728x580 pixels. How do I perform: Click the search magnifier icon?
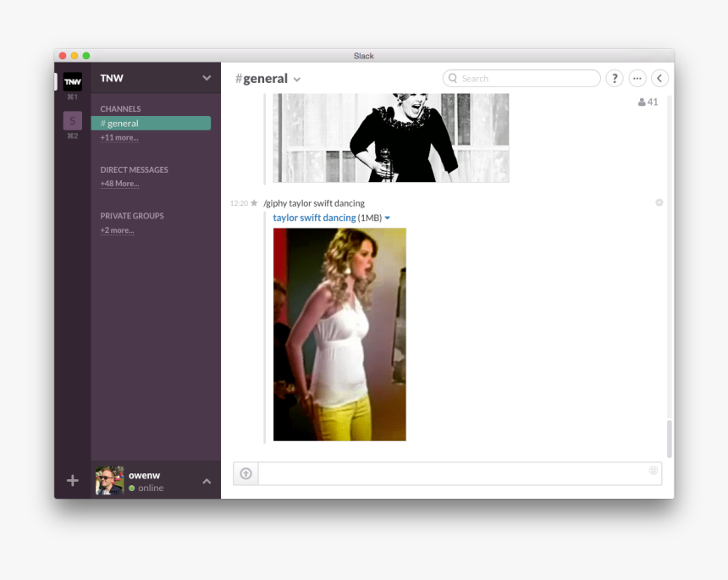click(453, 78)
